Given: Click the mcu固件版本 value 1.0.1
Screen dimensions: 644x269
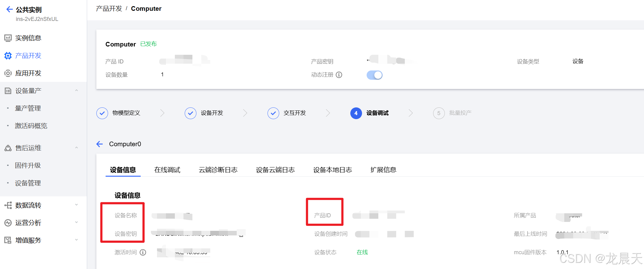Looking at the screenshot, I should [562, 252].
